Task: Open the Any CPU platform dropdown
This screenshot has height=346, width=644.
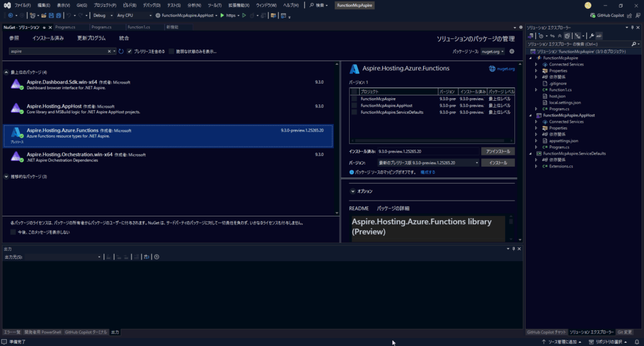Action: click(x=134, y=16)
